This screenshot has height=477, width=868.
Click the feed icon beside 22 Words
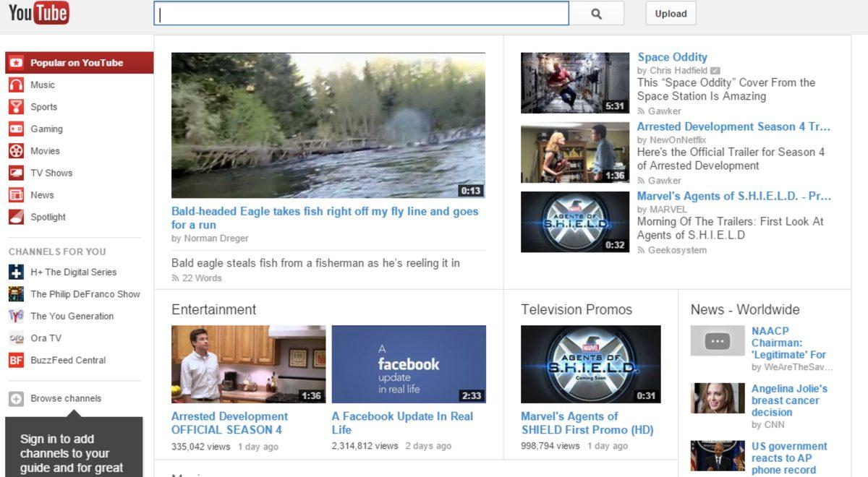(x=175, y=278)
